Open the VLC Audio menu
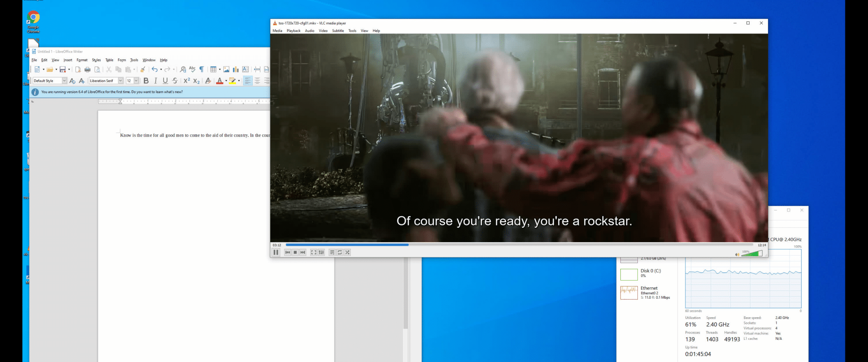This screenshot has height=362, width=868. [310, 31]
